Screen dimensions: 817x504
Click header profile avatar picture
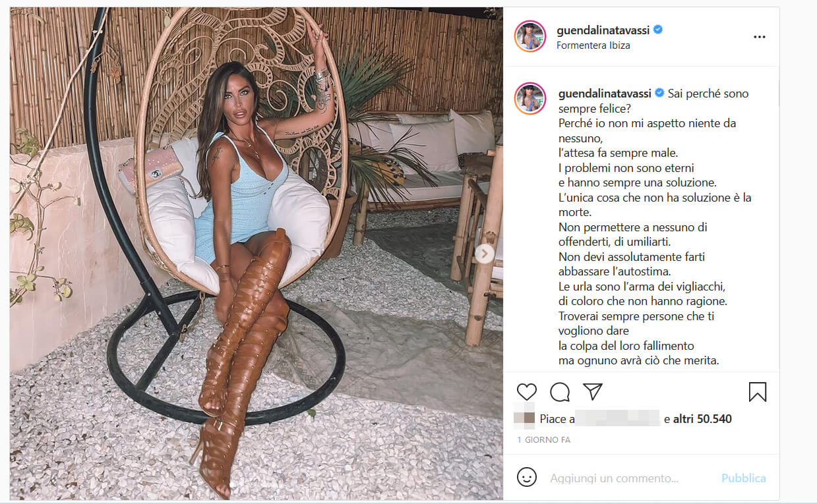pyautogui.click(x=530, y=36)
